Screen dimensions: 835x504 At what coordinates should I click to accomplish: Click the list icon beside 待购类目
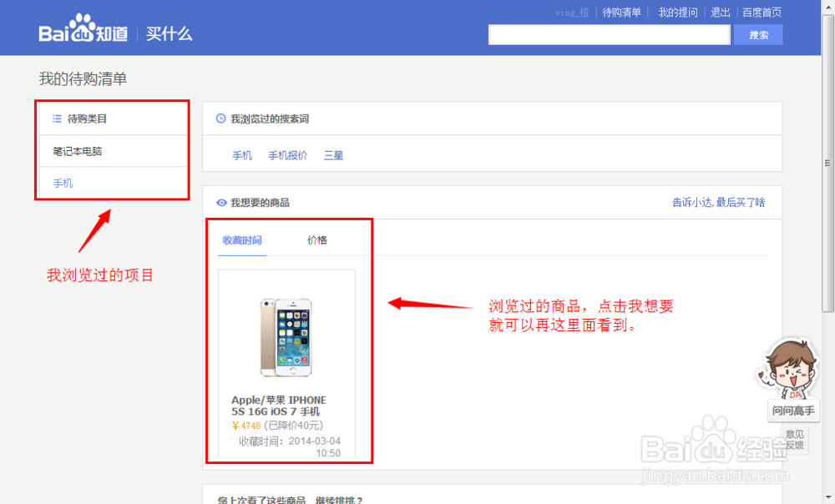(x=57, y=118)
